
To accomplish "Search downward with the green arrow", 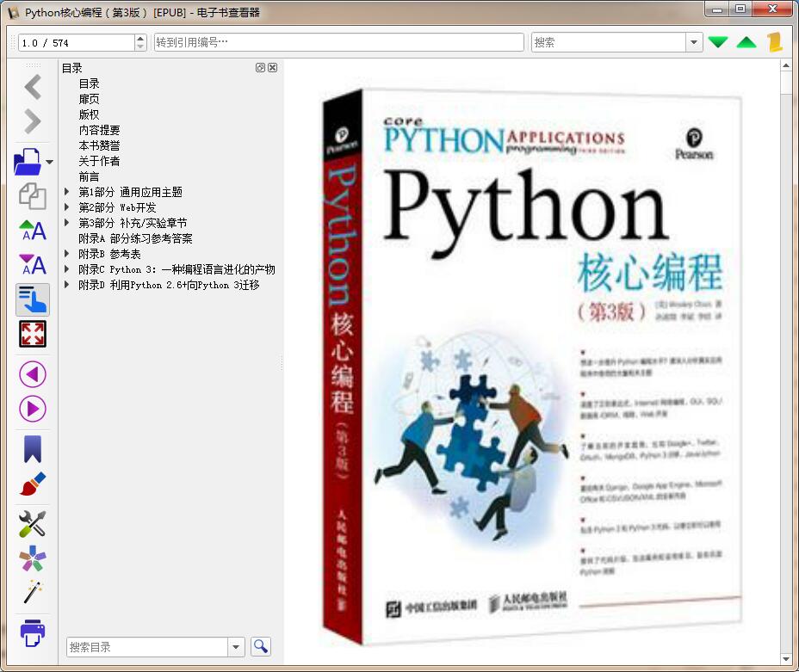I will [717, 41].
